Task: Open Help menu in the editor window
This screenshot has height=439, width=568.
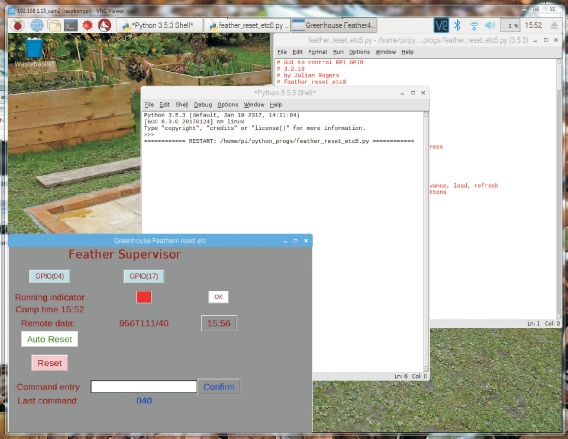Action: pos(407,52)
